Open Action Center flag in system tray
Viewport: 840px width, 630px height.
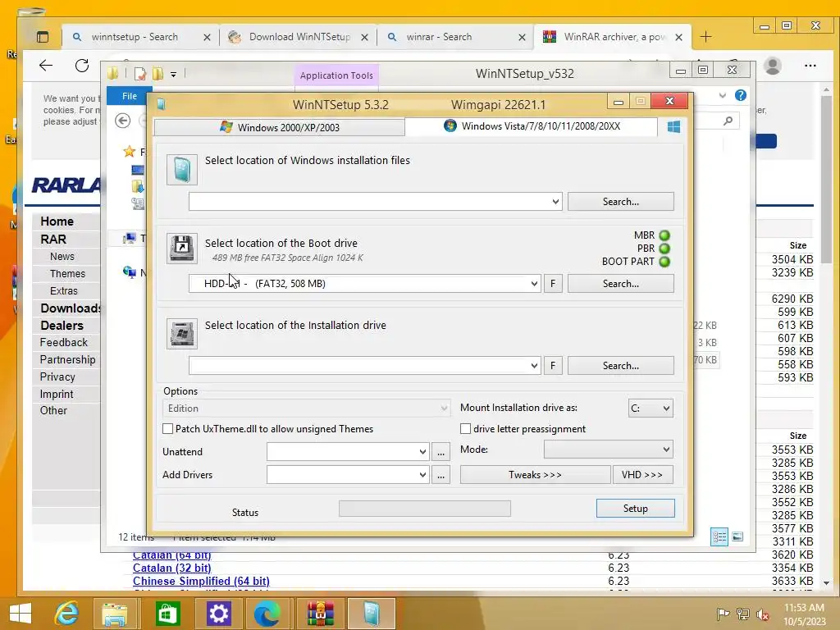pos(723,614)
